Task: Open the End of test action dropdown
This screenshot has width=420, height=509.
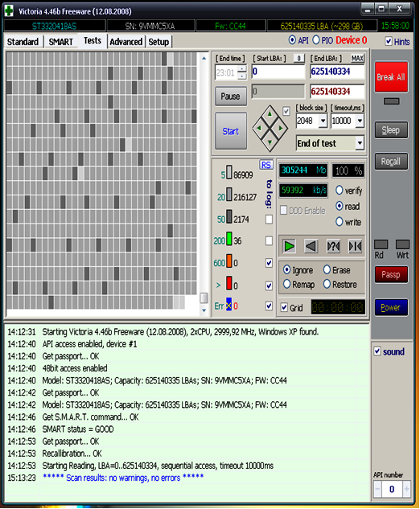Action: pos(360,143)
